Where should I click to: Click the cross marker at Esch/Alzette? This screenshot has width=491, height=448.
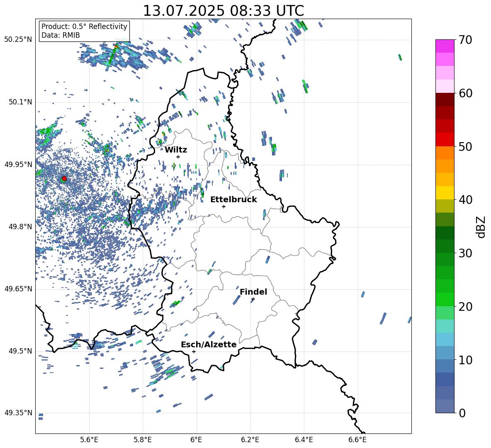[x=194, y=351]
